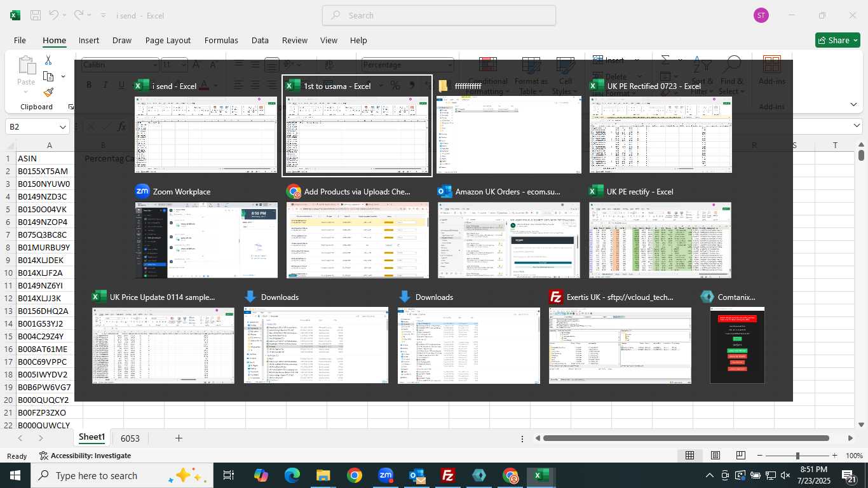Switch to the View ribbon tab
Viewport: 868px width, 488px height.
click(x=329, y=40)
